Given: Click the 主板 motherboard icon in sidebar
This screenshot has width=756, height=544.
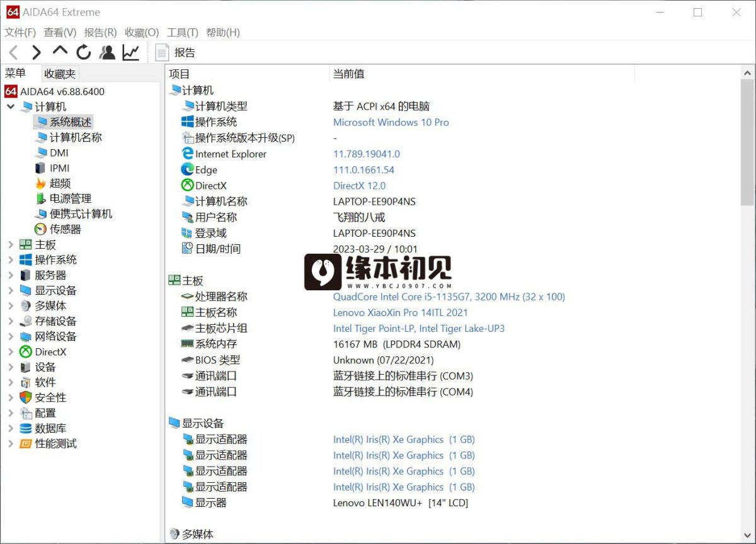Looking at the screenshot, I should 25,244.
